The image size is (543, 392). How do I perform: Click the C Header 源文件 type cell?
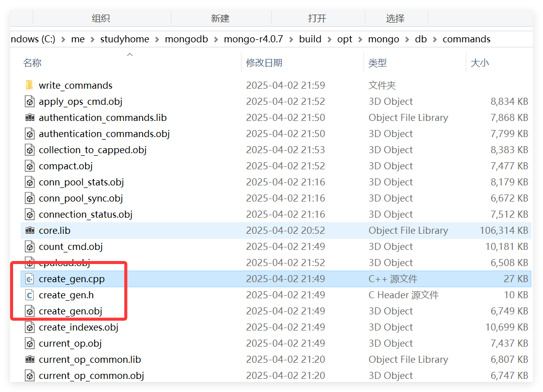tap(403, 295)
